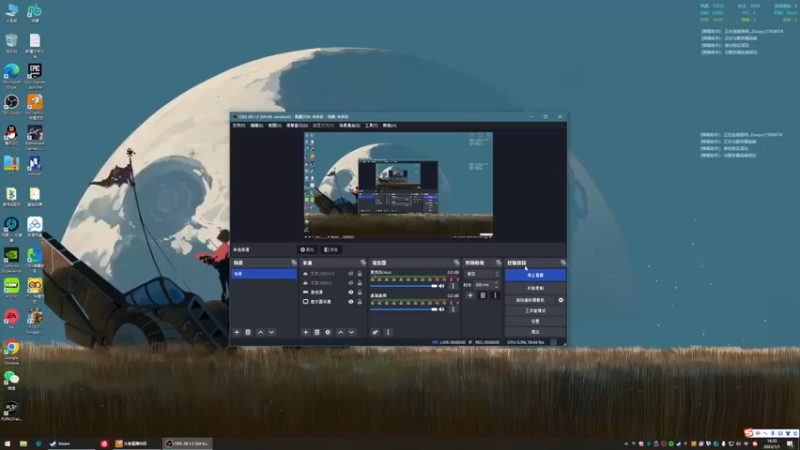
Task: Open Microsoft Edge desktop icon
Action: [11, 76]
